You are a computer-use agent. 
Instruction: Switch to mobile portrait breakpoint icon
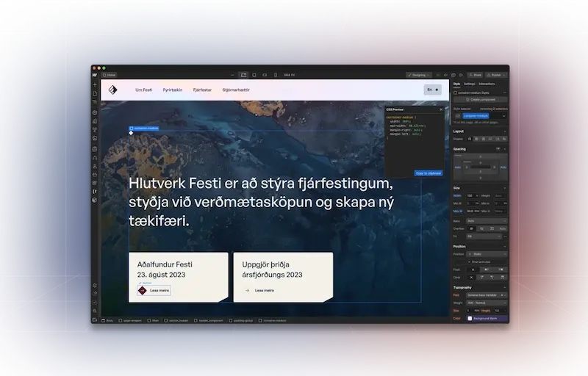[x=276, y=75]
